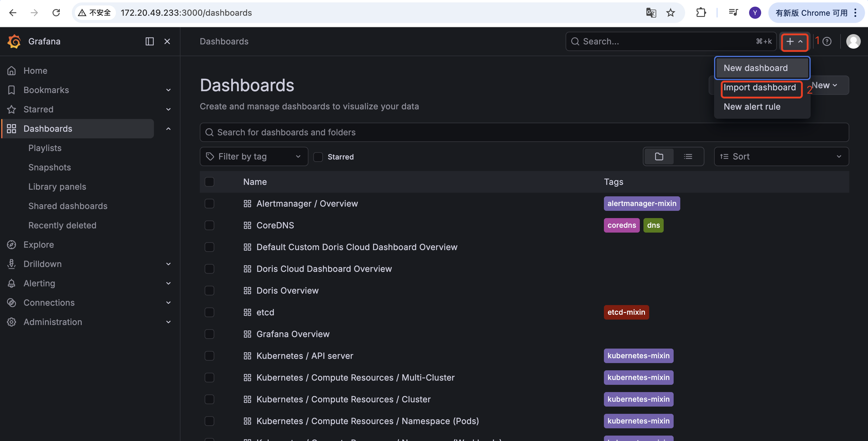Viewport: 868px width, 441px height.
Task: Open the Chrome media control icon
Action: [733, 13]
